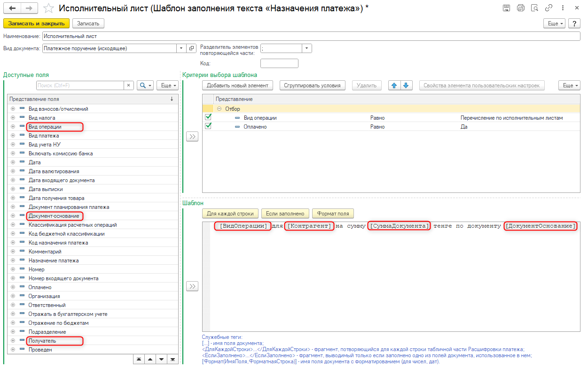Image resolution: width=588 pixels, height=368 pixels.
Task: Click the help question mark button
Action: point(574,23)
